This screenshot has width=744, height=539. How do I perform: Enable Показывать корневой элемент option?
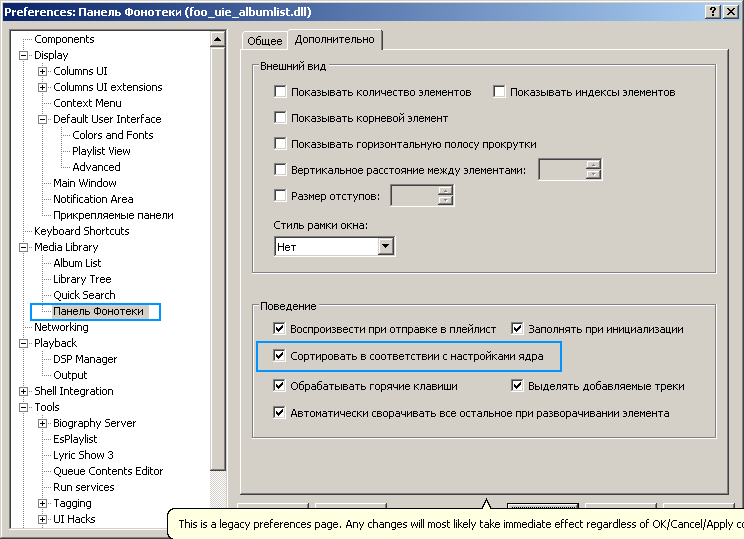click(x=280, y=118)
